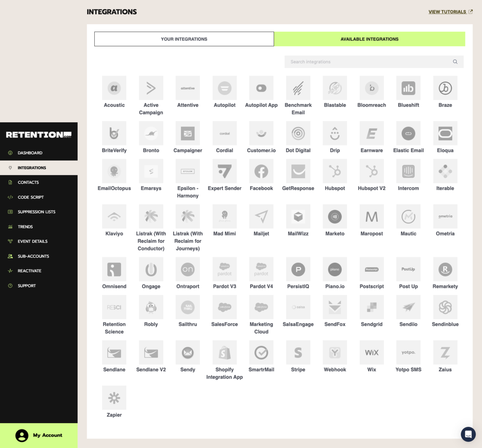This screenshot has height=448, width=482.
Task: Choose the Iterable integration icon
Action: (445, 171)
